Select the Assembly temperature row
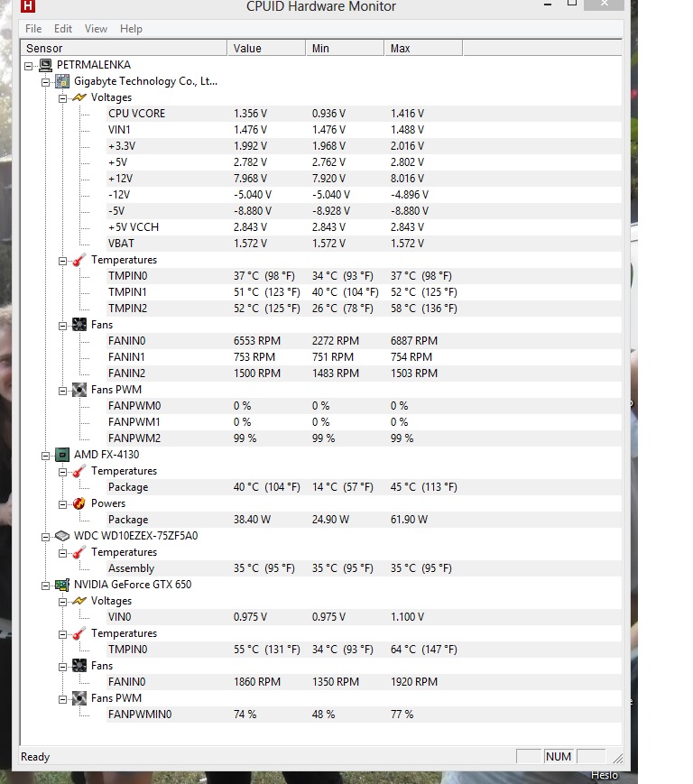This screenshot has width=693, height=784. [x=364, y=568]
